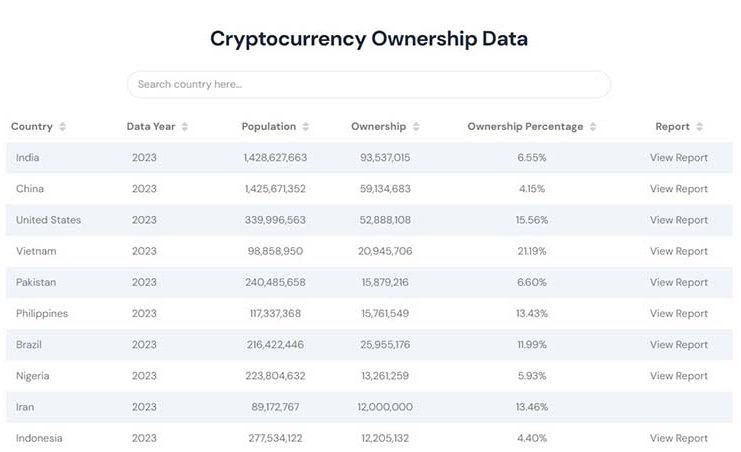
Task: View Report for United States
Action: coord(678,220)
